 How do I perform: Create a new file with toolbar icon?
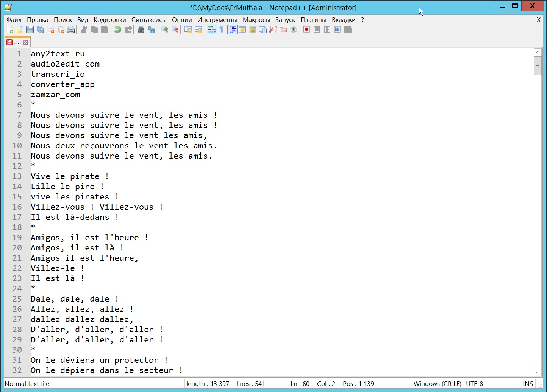tap(10, 30)
